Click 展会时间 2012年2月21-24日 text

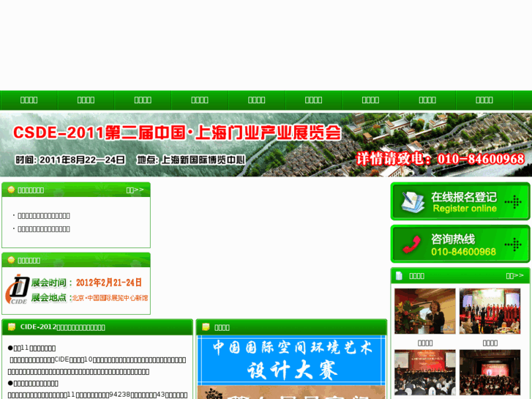pos(86,283)
